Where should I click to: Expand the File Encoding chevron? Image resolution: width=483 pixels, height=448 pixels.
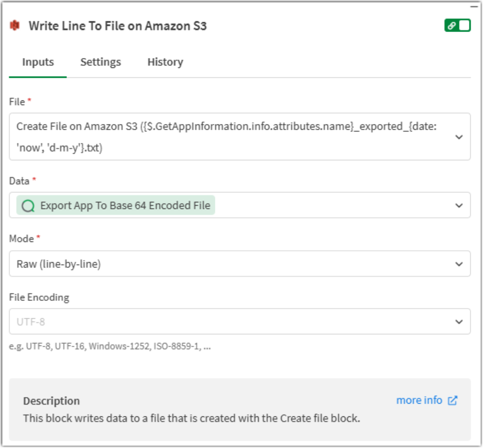[459, 322]
